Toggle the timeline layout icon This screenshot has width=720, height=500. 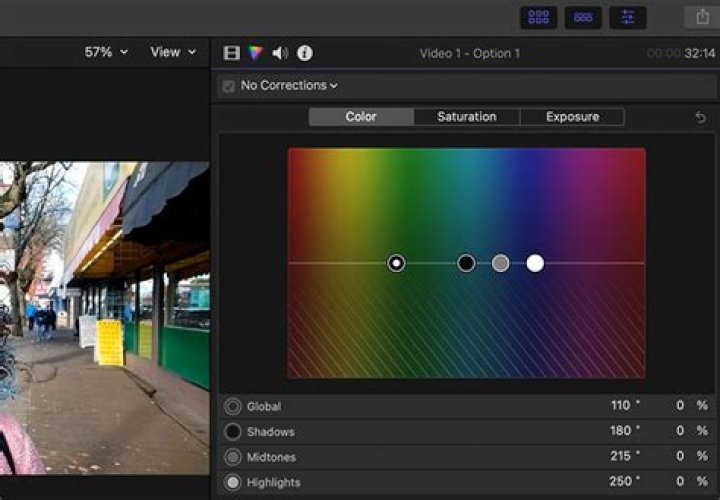[583, 17]
